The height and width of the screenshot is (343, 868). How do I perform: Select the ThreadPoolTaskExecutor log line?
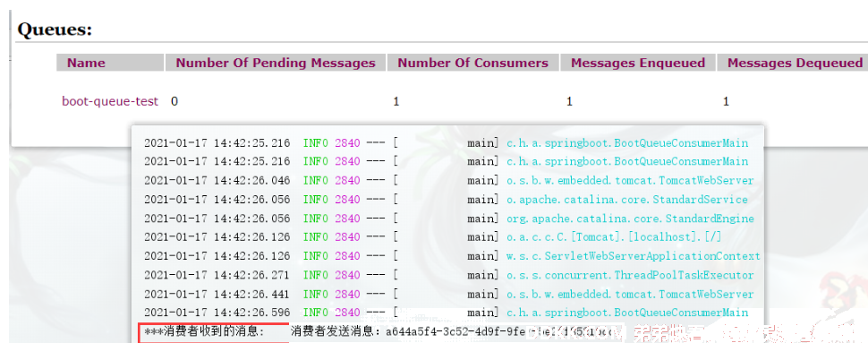(449, 275)
